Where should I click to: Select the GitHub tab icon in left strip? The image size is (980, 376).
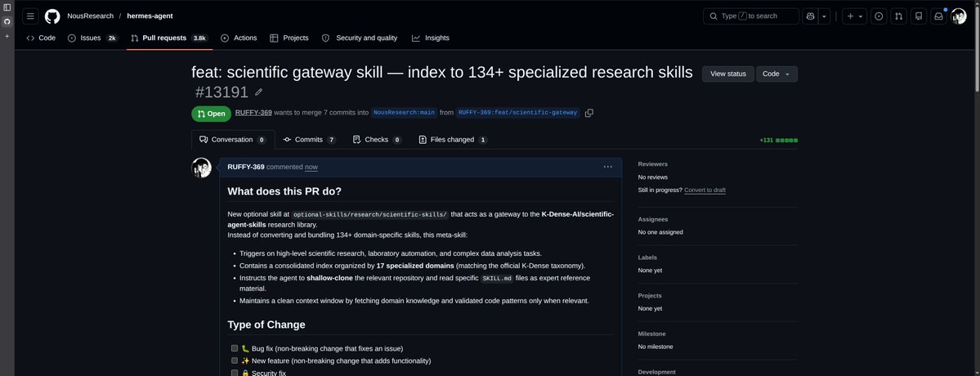tap(7, 21)
